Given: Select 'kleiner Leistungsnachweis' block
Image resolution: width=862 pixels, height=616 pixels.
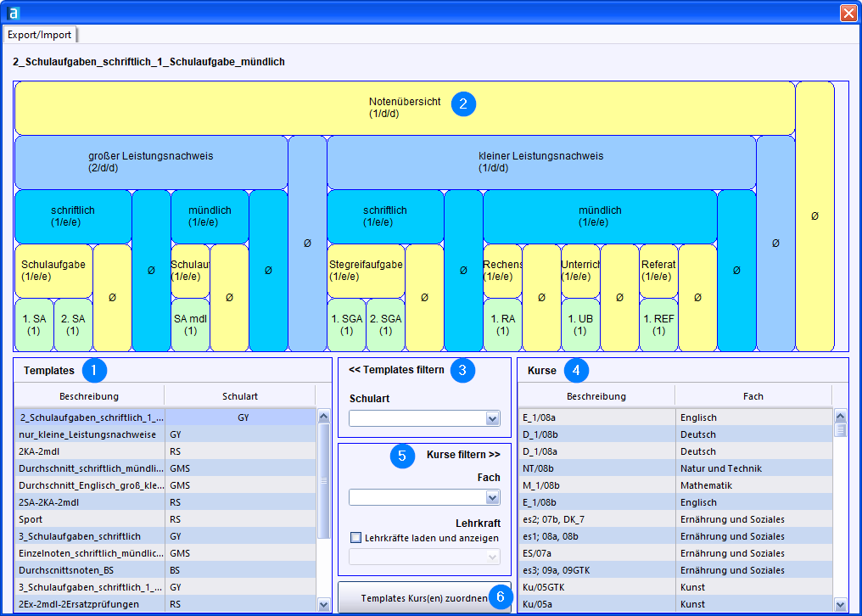Looking at the screenshot, I should coord(541,162).
